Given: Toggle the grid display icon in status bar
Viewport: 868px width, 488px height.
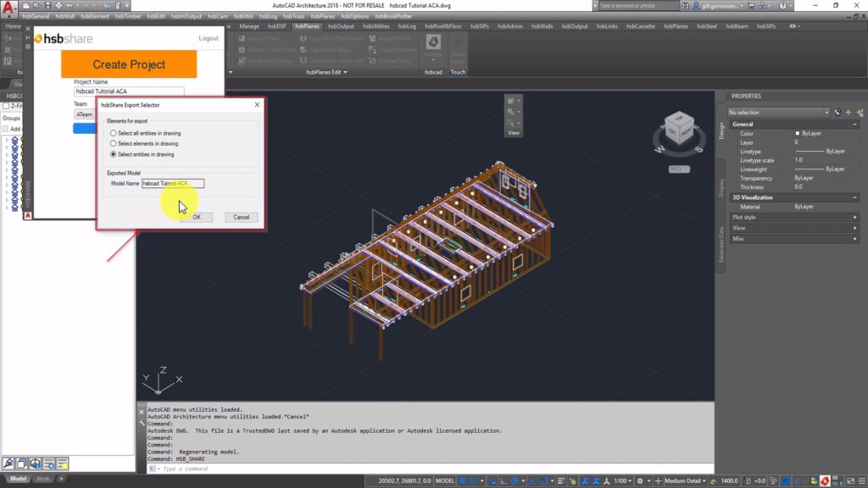Looking at the screenshot, I should (462, 481).
